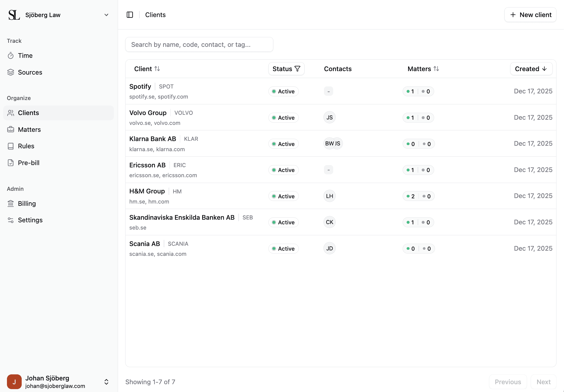This screenshot has height=392, width=564.
Task: Click the search clients field
Action: click(199, 45)
